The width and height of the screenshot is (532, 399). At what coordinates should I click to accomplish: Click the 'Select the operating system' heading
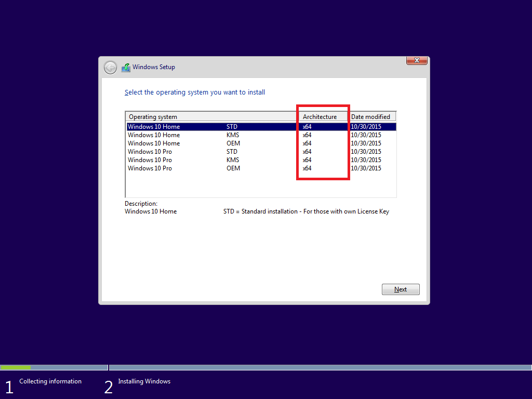(x=195, y=92)
